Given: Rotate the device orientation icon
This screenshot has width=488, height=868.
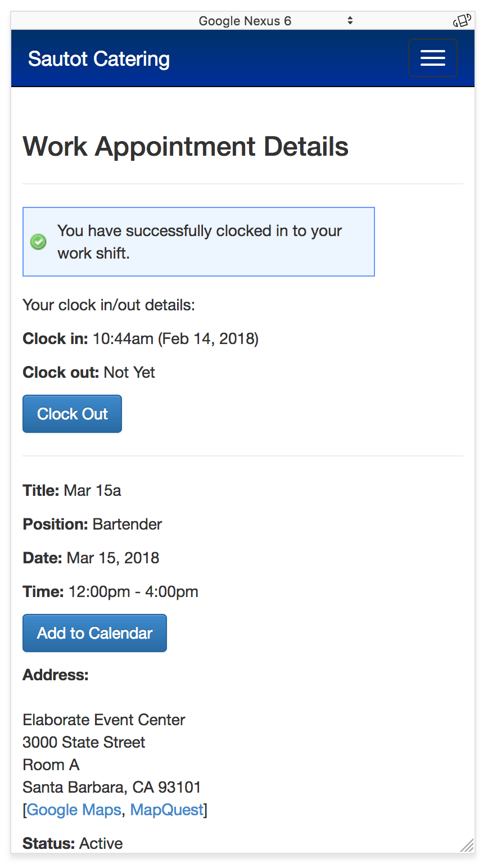Looking at the screenshot, I should (462, 21).
